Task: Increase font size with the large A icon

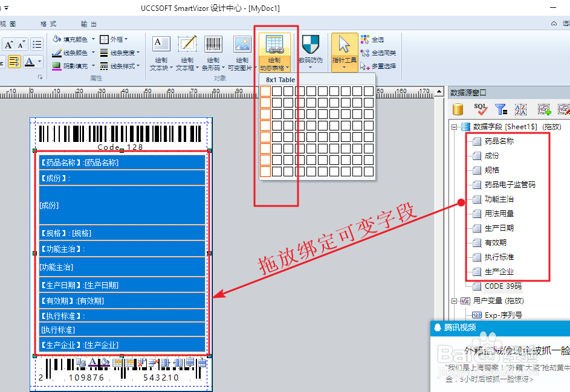Action: (8, 44)
